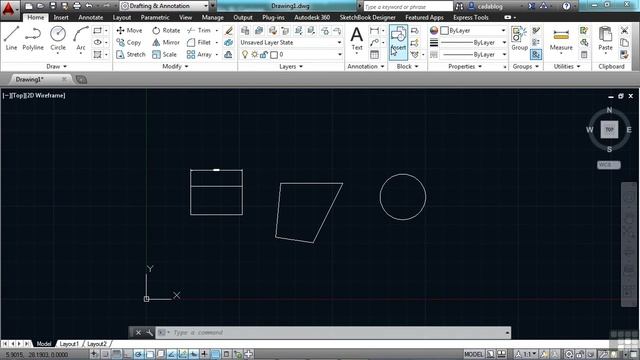Click the Help question mark icon
640x360 pixels.
tap(566, 6)
